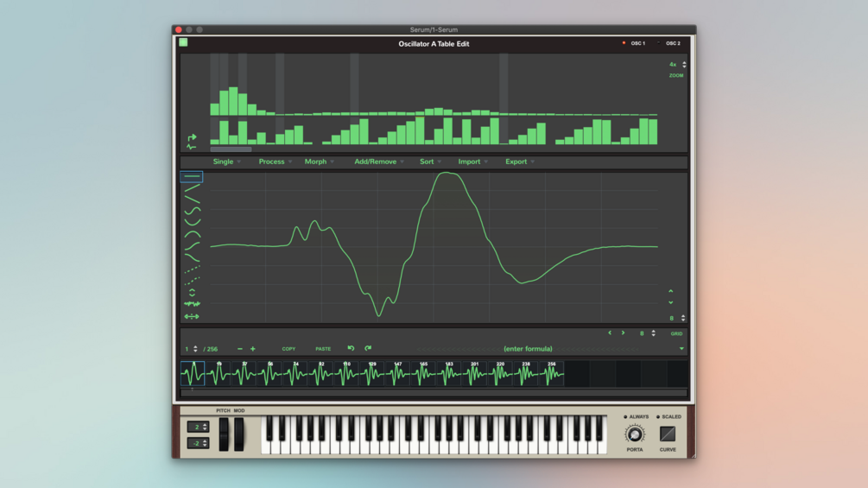Adjust the vertical grid size stepper
868x488 pixels.
click(x=683, y=318)
